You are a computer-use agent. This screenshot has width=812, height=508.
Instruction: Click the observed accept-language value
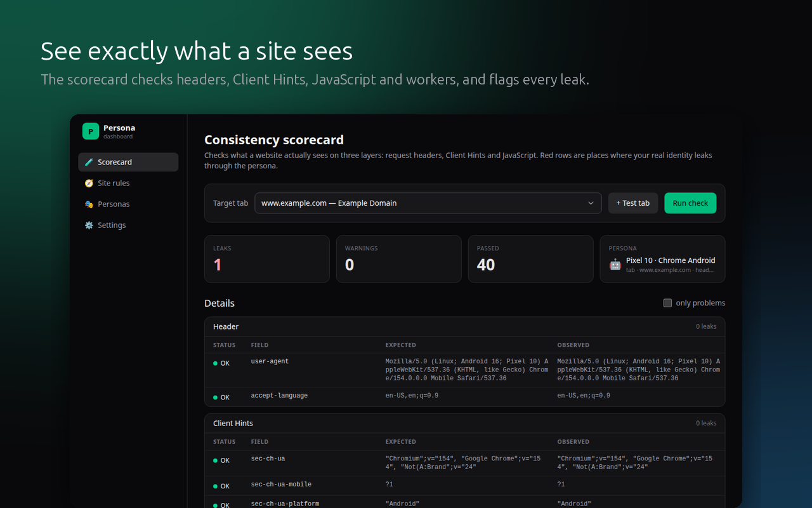click(x=584, y=396)
